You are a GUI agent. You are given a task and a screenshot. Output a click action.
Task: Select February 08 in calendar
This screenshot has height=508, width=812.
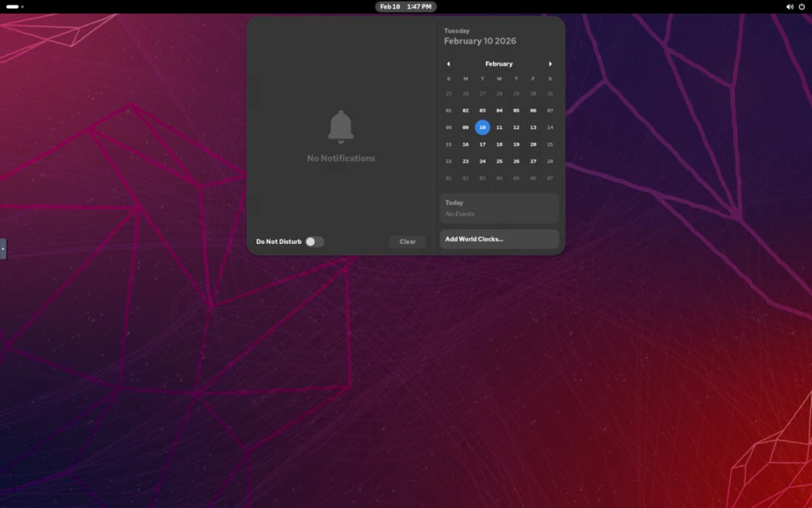[448, 127]
